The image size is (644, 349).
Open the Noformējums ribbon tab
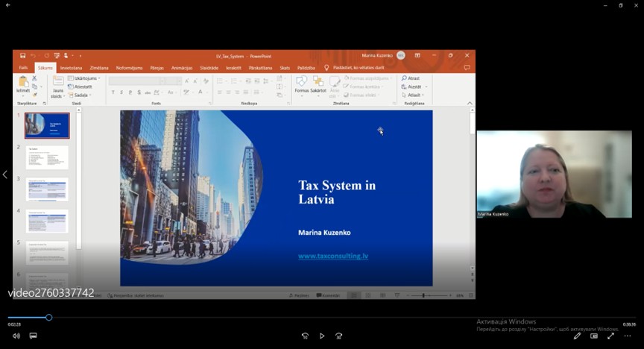(x=129, y=68)
